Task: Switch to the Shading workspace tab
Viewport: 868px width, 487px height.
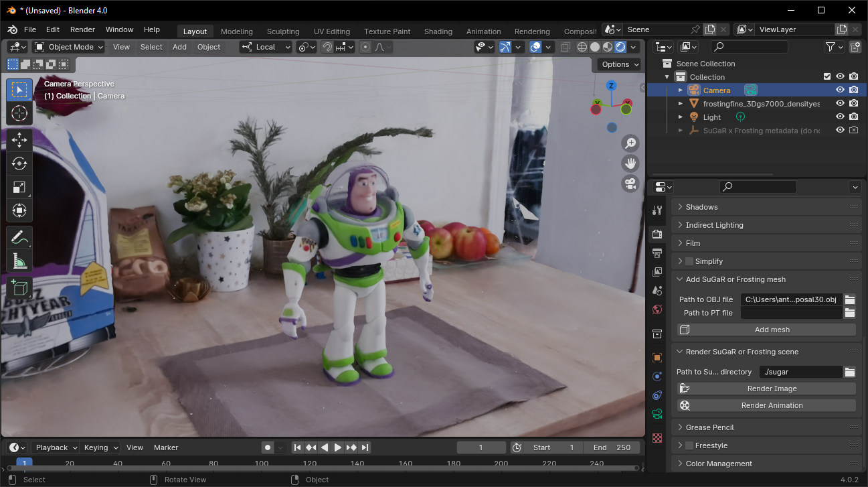Action: [x=438, y=31]
